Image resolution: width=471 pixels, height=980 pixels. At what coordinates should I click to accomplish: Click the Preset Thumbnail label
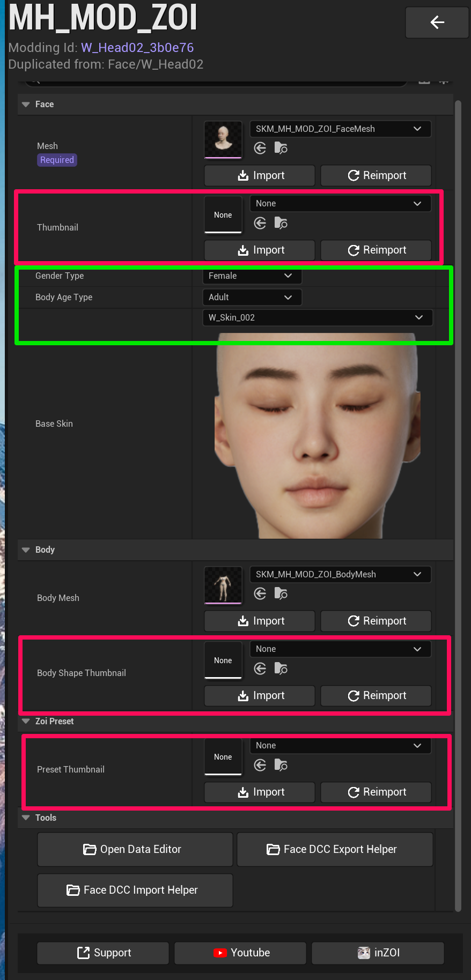(71, 770)
